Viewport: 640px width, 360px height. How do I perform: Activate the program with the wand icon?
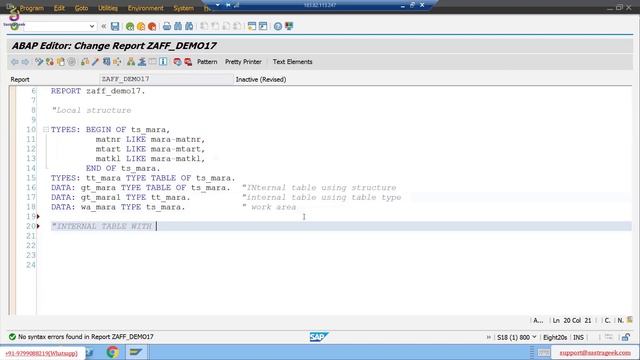click(95, 62)
